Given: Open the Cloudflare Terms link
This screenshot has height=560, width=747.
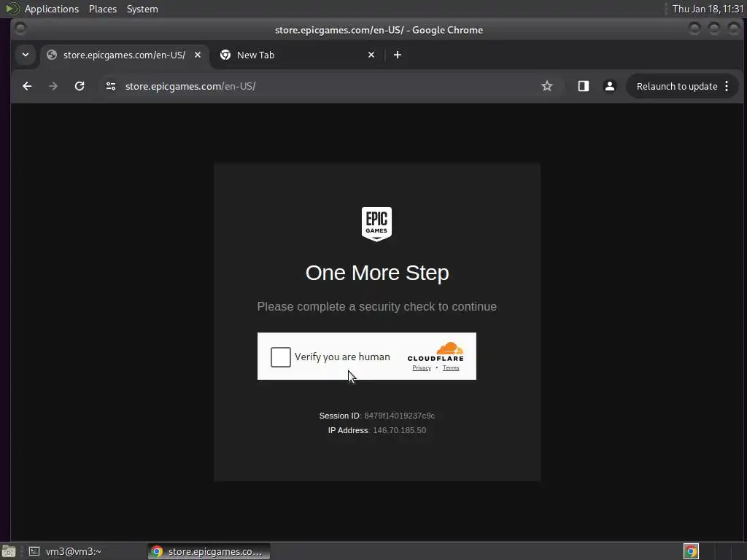Looking at the screenshot, I should tap(451, 367).
